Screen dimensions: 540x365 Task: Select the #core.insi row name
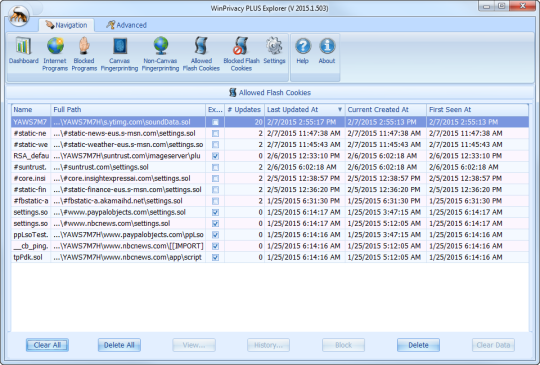pyautogui.click(x=29, y=178)
